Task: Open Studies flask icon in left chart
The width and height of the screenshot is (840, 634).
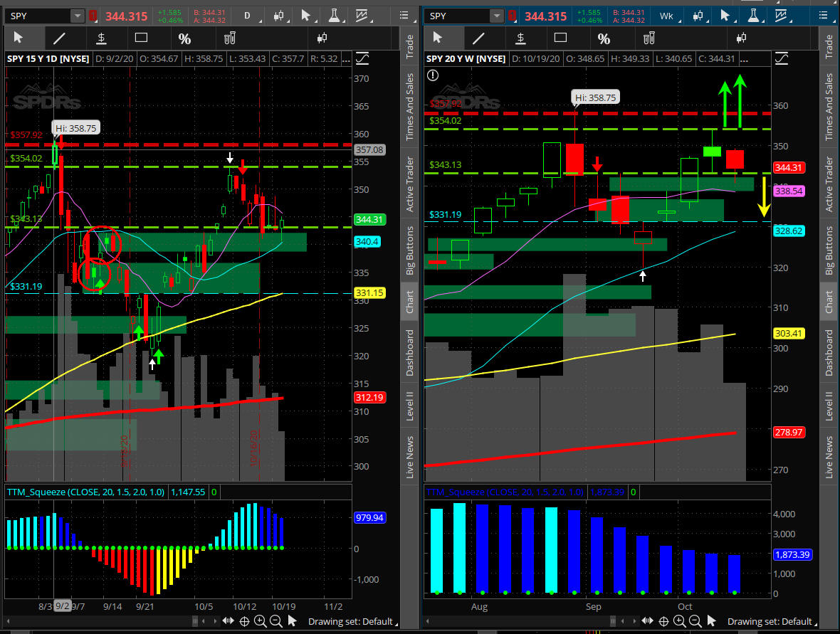Action: pos(335,16)
